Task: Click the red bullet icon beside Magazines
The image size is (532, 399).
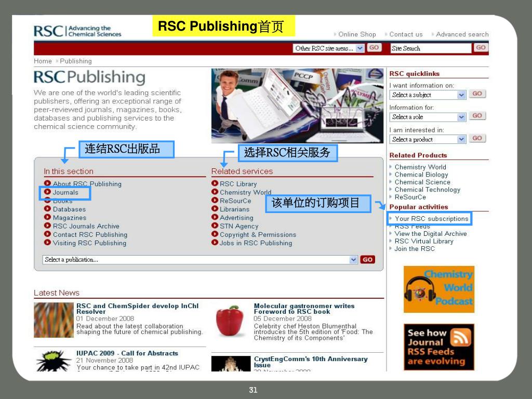Action: coord(47,217)
